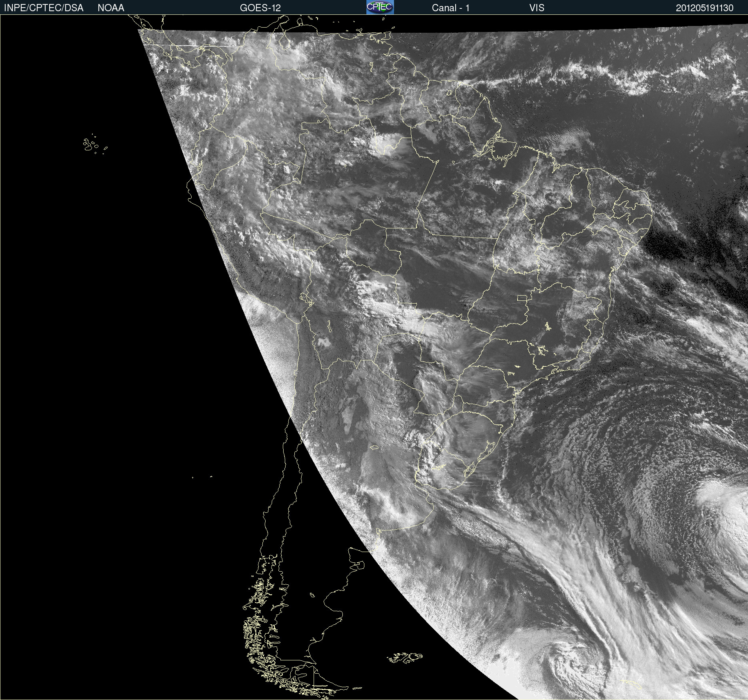Viewport: 748px width, 700px height.
Task: Click the NOAA label in header
Action: tap(111, 8)
